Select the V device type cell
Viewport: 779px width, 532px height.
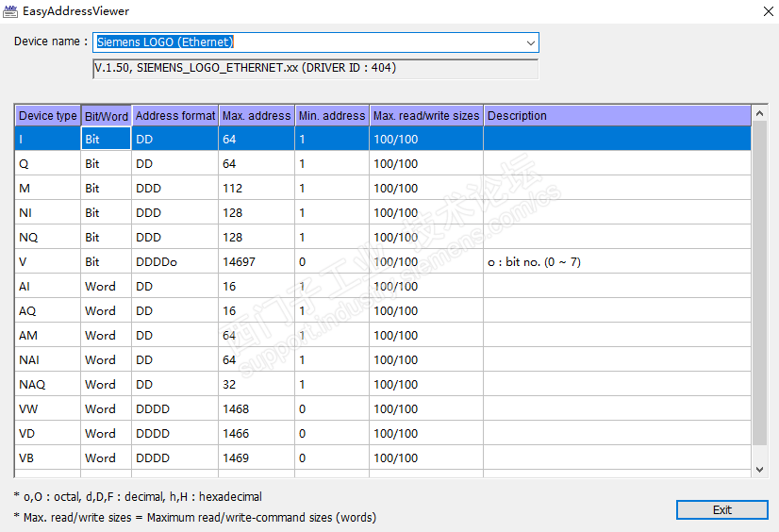tap(48, 262)
